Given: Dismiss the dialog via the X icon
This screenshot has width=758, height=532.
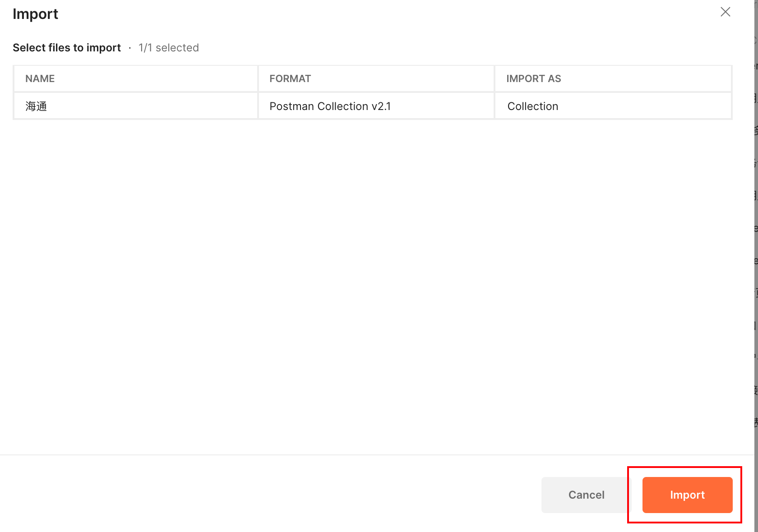Looking at the screenshot, I should (726, 12).
